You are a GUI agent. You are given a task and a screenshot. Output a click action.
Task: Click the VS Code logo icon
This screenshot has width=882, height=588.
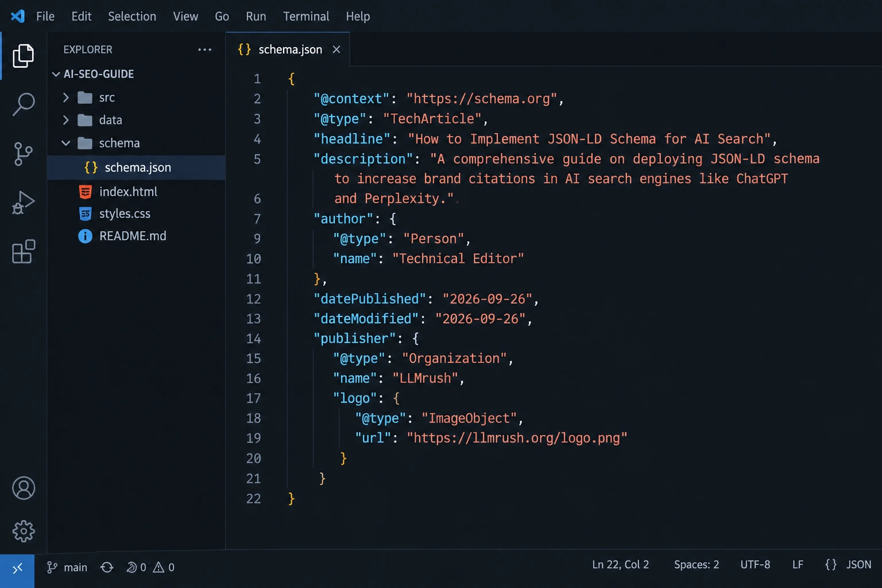click(18, 16)
